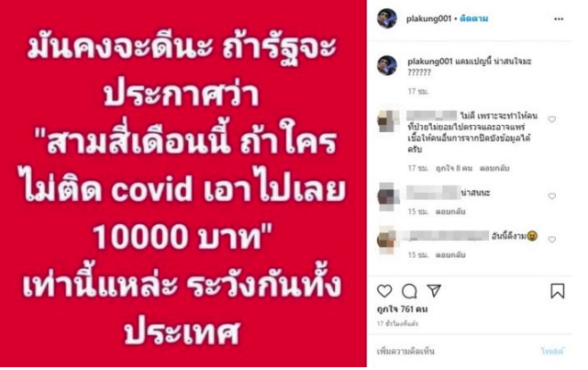588x370 pixels.
Task: Save post with bookmark icon
Action: click(x=557, y=291)
